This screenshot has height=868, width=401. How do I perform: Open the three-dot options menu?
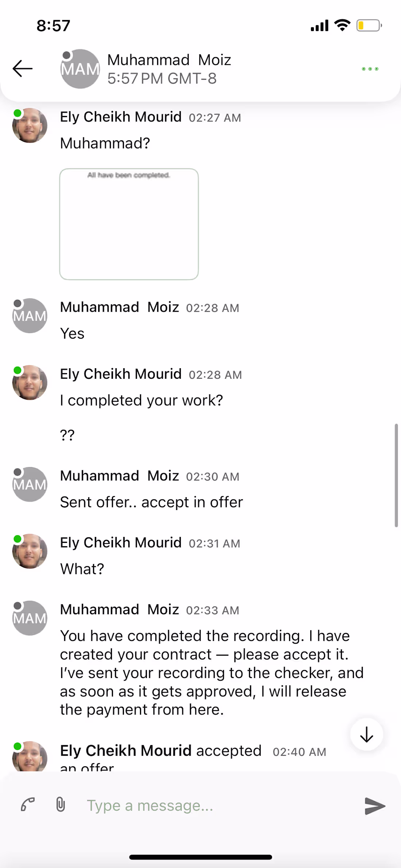[x=370, y=69]
